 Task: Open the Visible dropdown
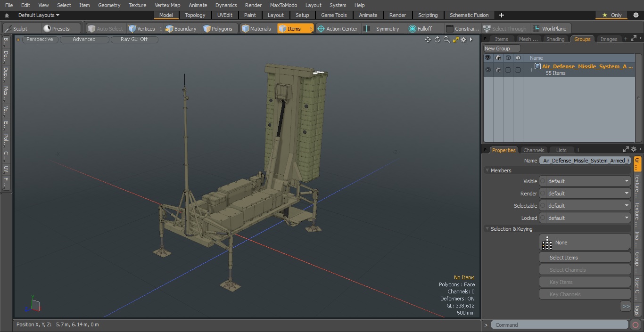pos(585,181)
